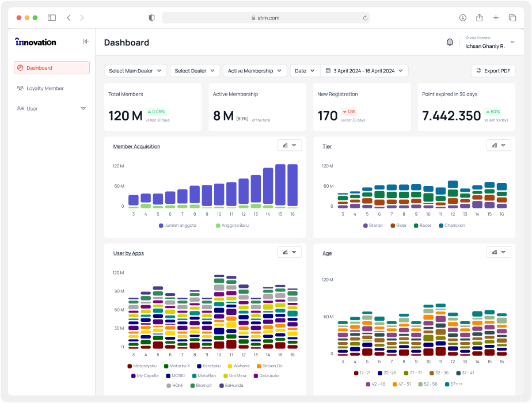Reload the page in the address bar

click(x=365, y=18)
